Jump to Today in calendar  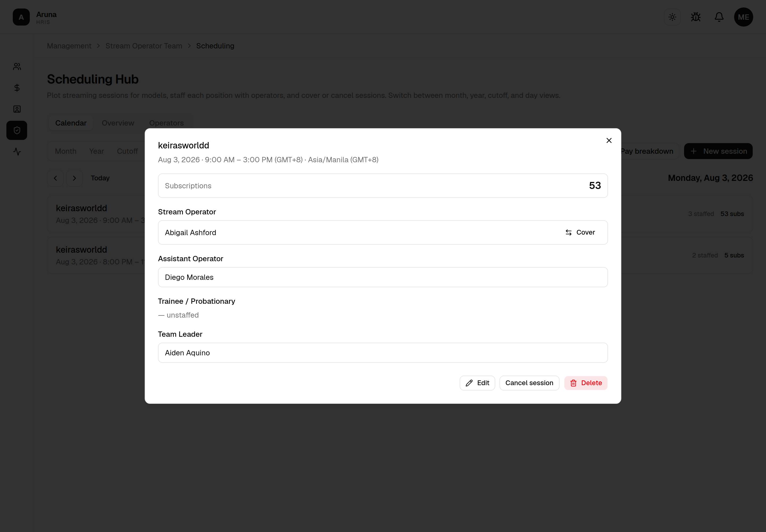pos(100,178)
